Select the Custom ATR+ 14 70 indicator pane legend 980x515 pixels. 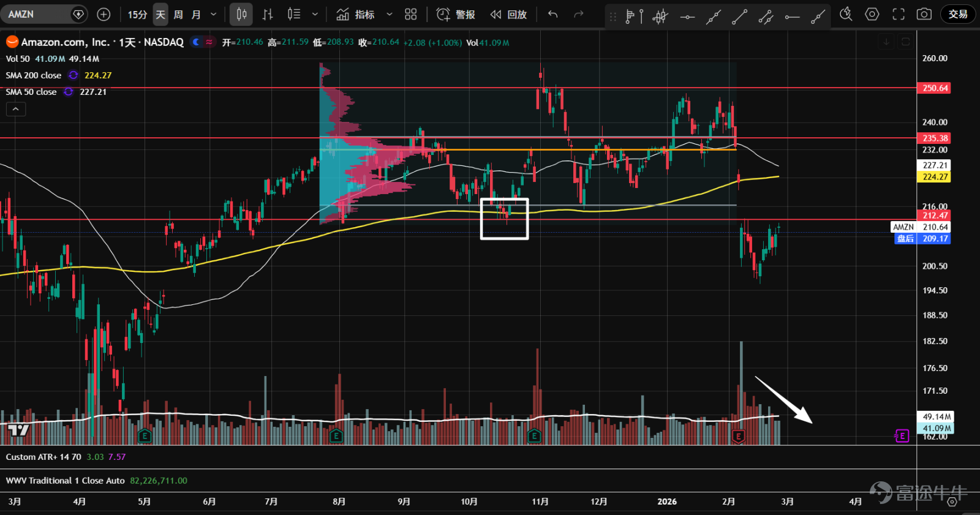coord(43,457)
